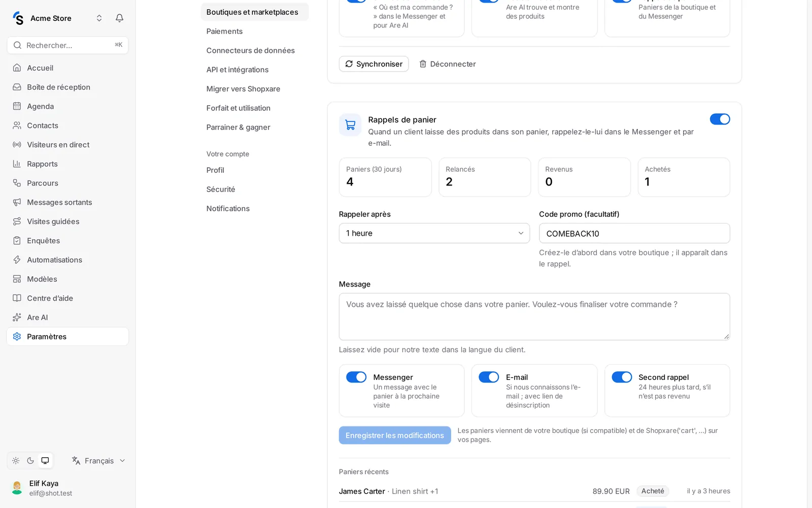812x508 pixels.
Task: Select Boutiques et marketplaces settings tab
Action: click(x=255, y=12)
